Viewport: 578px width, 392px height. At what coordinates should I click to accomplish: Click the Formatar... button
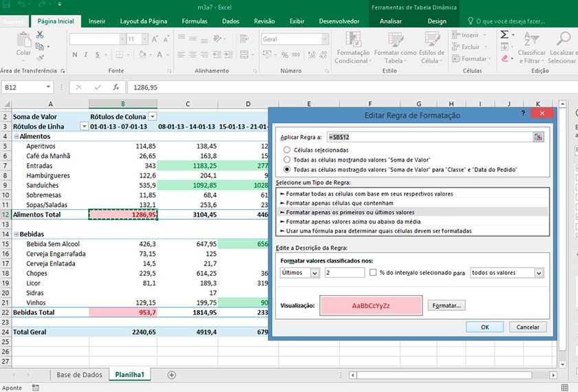pyautogui.click(x=447, y=305)
